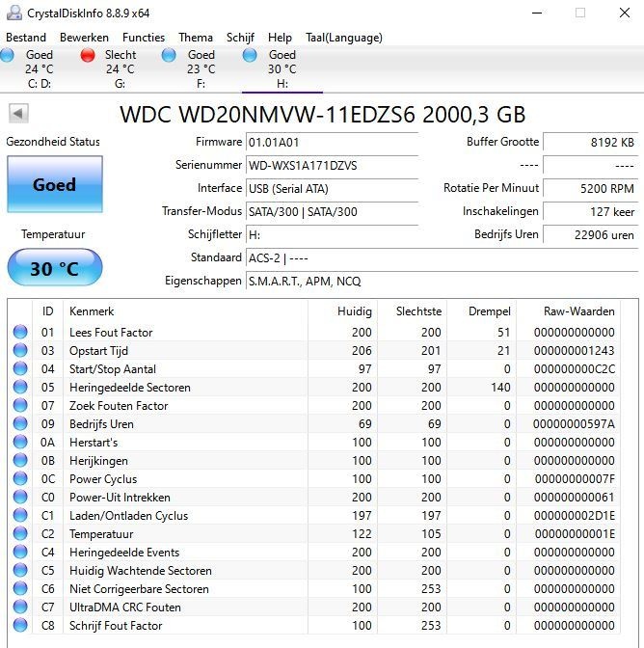This screenshot has height=648, width=644.
Task: Click the status orb for Zoek Fouten Factor
Action: (20, 405)
